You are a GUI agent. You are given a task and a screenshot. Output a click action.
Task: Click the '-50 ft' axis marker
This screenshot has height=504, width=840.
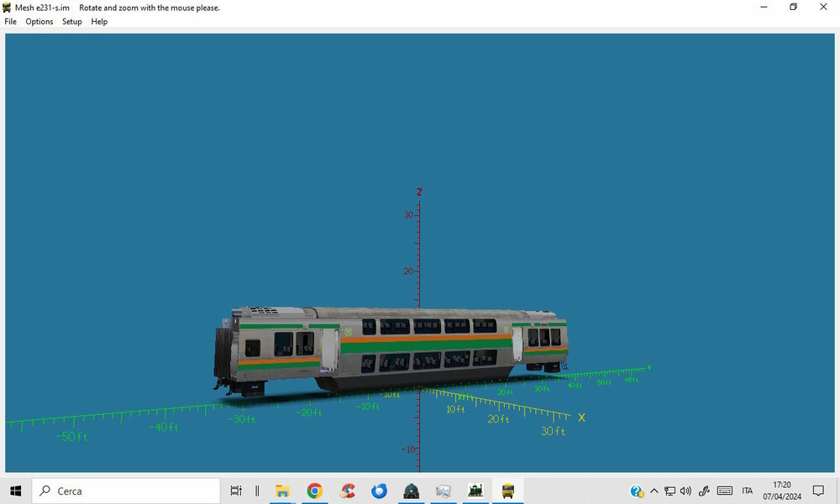pyautogui.click(x=71, y=437)
